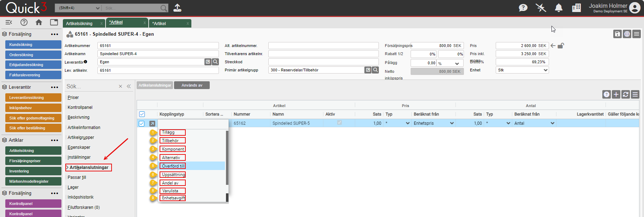
Task: Click the magnifier in global search box
Action: 164,8
